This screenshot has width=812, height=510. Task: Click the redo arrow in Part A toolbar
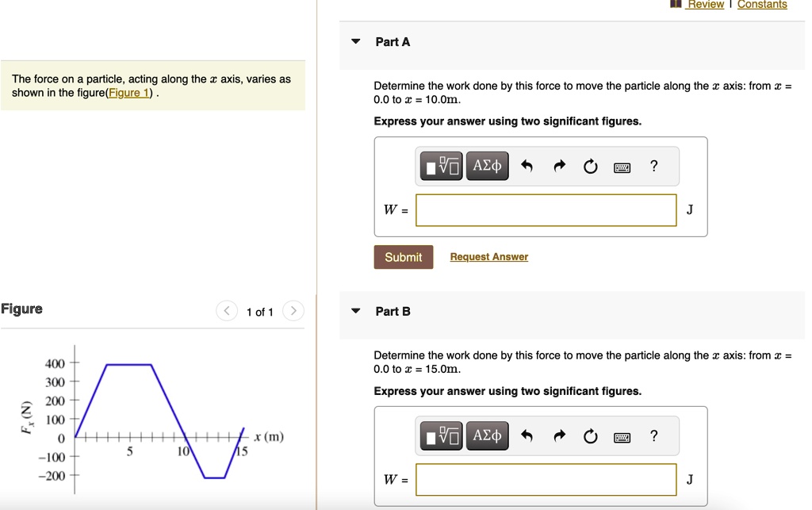(x=559, y=166)
